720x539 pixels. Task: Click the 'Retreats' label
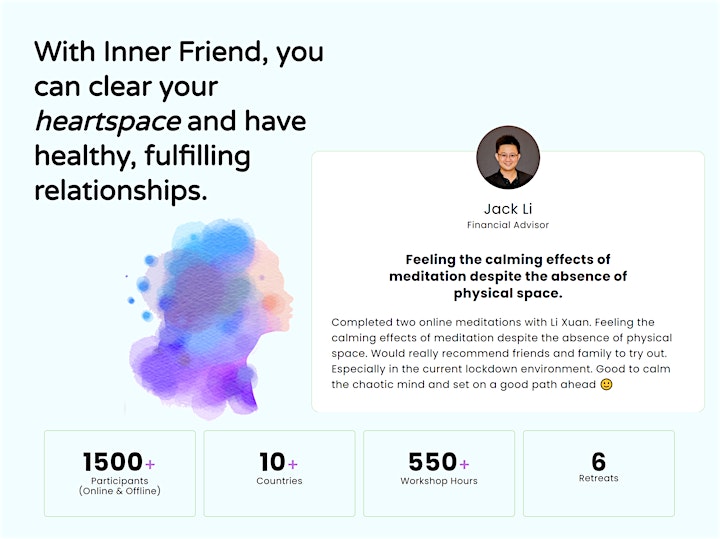[x=599, y=478]
